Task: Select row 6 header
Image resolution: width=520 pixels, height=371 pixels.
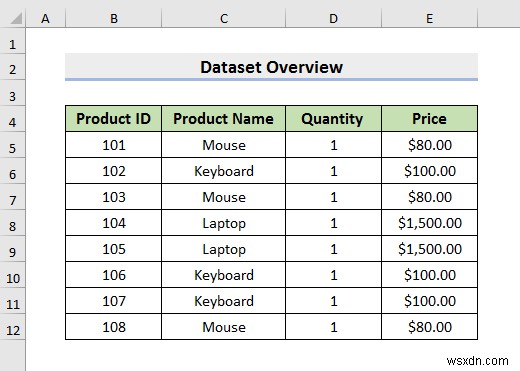Action: click(12, 171)
